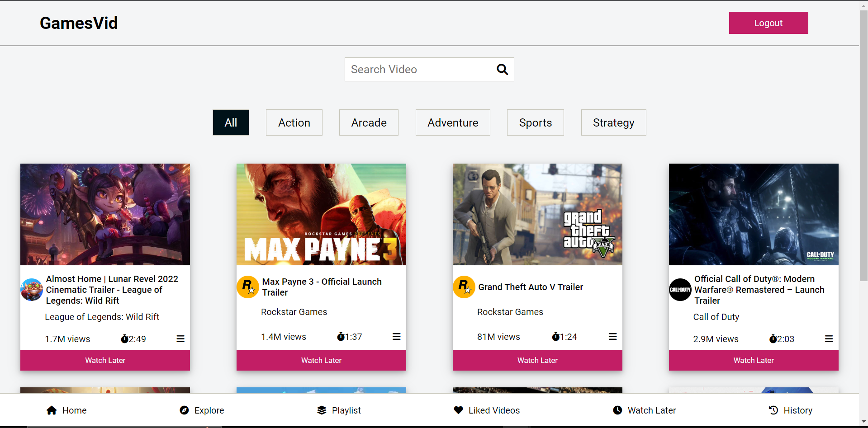The width and height of the screenshot is (868, 428).
Task: Click the stopwatch icon next to 2:49
Action: pos(124,339)
